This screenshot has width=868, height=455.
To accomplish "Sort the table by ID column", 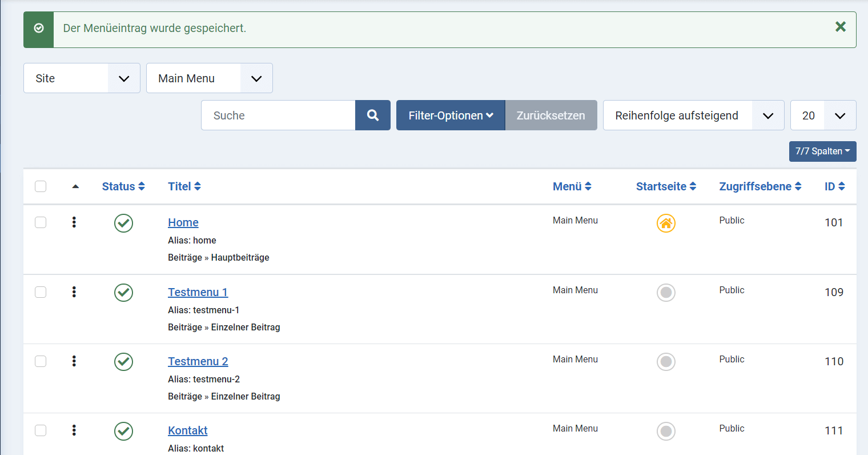I will point(835,186).
